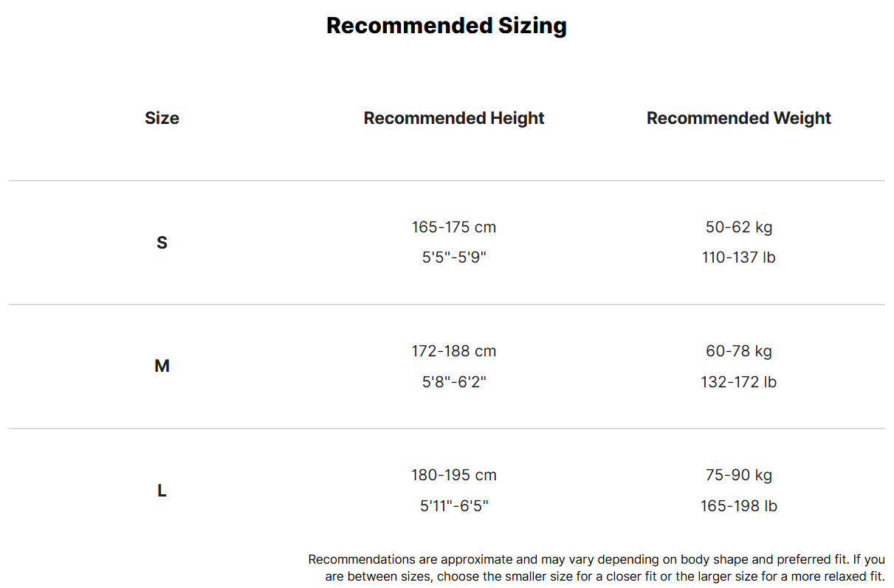Viewport: 894px width, 588px height.
Task: Click the 5'11"-6'5" height value
Action: [454, 506]
